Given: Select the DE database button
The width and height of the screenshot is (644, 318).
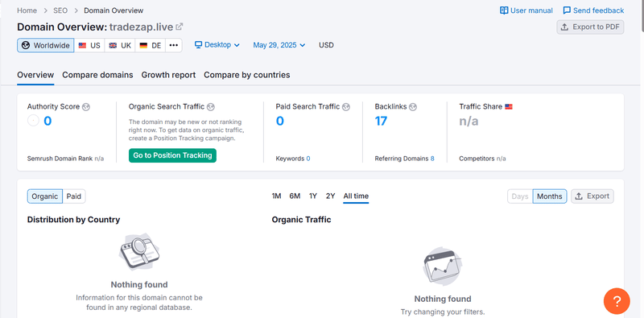Looking at the screenshot, I should 151,45.
